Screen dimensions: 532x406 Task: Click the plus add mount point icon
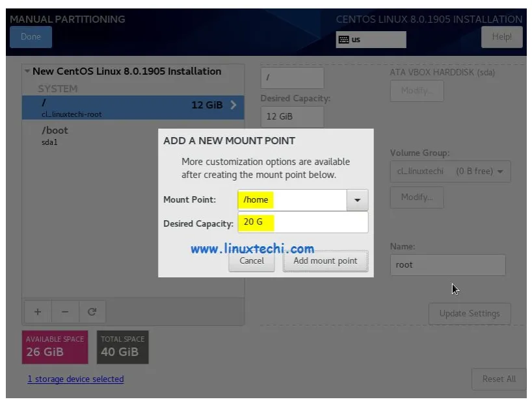pos(38,311)
